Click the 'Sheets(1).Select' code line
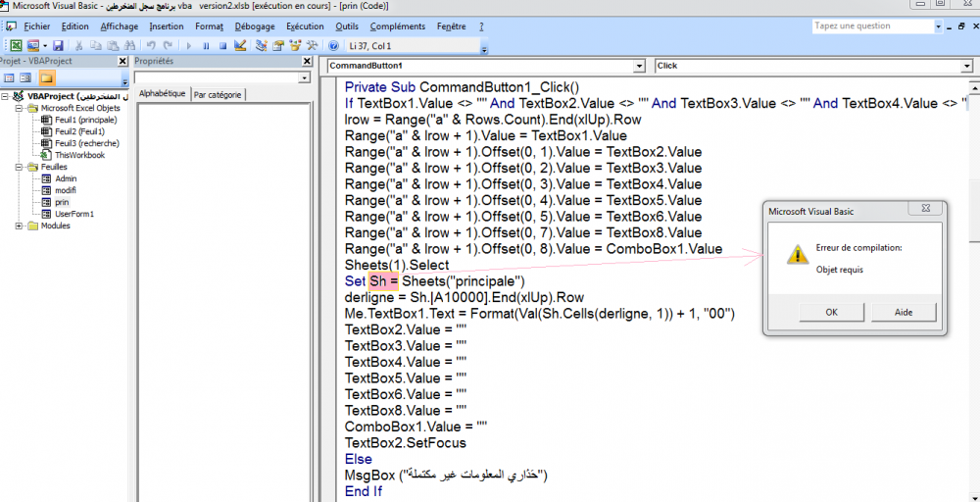Image resolution: width=980 pixels, height=502 pixels. point(397,265)
